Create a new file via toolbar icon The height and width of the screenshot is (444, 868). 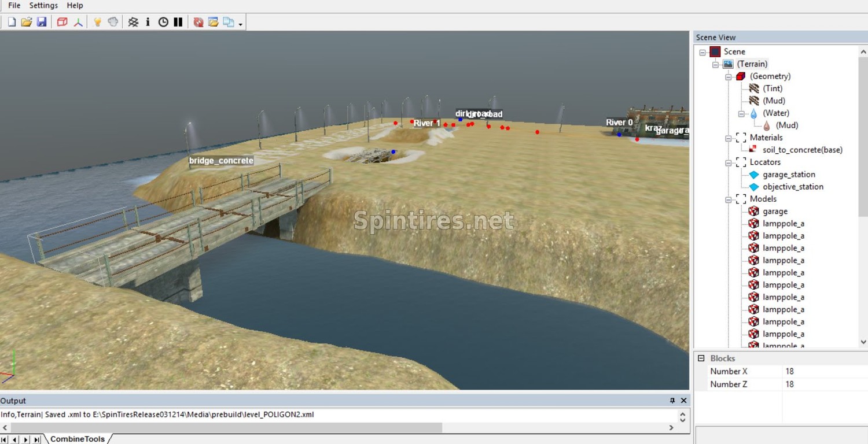tap(12, 22)
